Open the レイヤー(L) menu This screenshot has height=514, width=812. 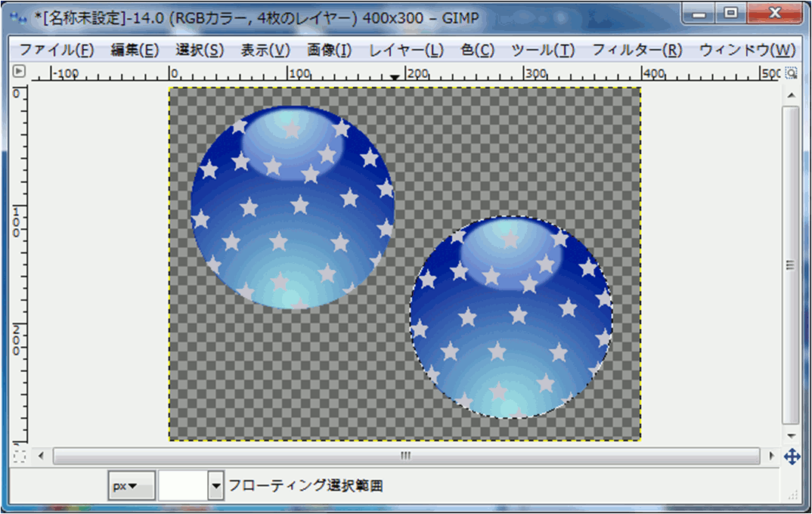[406, 51]
